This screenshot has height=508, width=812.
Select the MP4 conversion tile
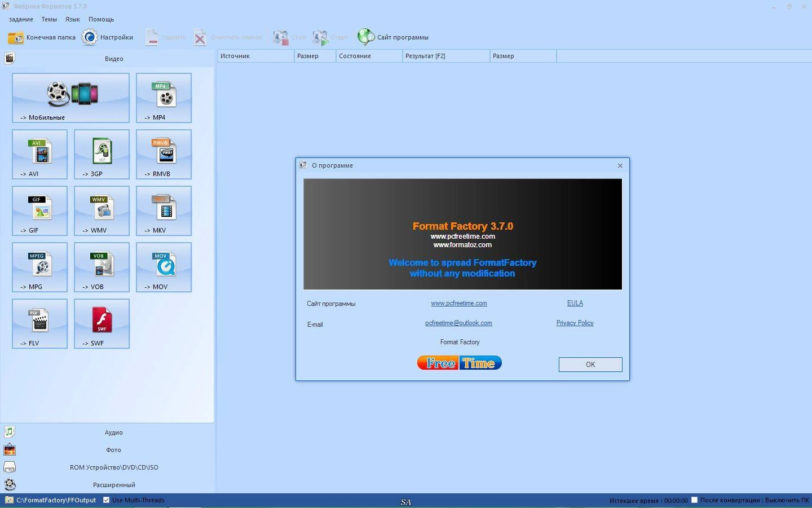pyautogui.click(x=164, y=98)
